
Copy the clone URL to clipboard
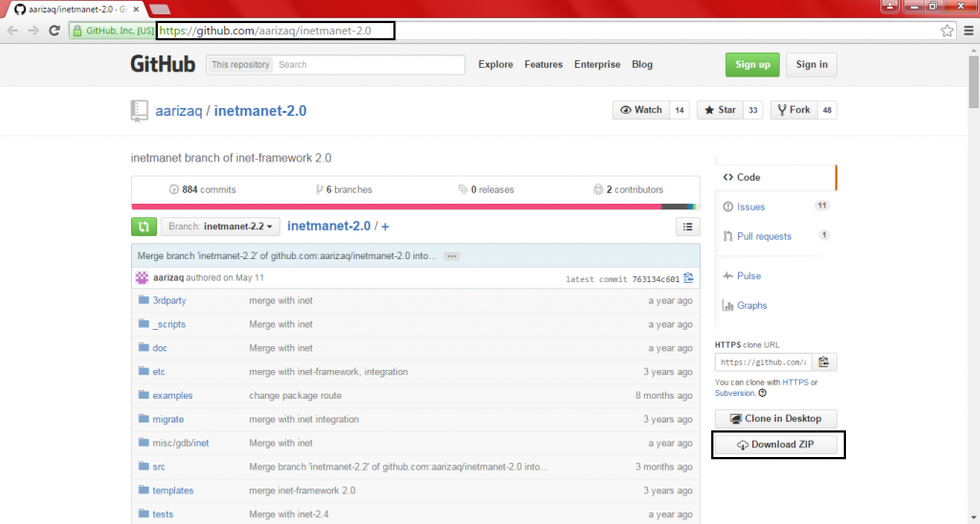[825, 362]
